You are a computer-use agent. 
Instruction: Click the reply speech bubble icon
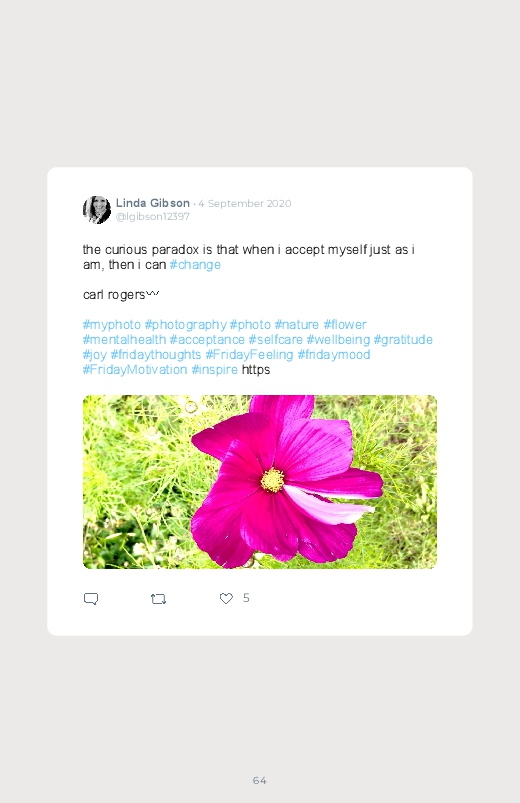point(91,599)
